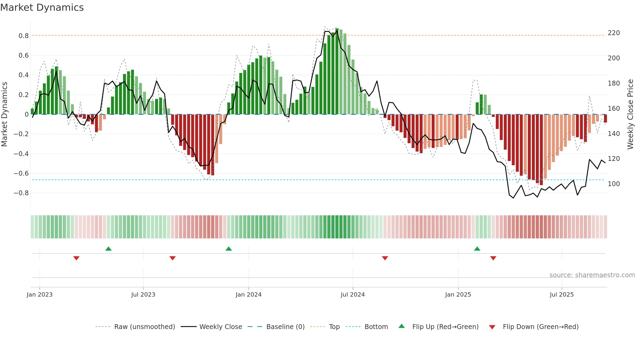
Task: Click the Market Dynamics chart title
Action: click(42, 8)
